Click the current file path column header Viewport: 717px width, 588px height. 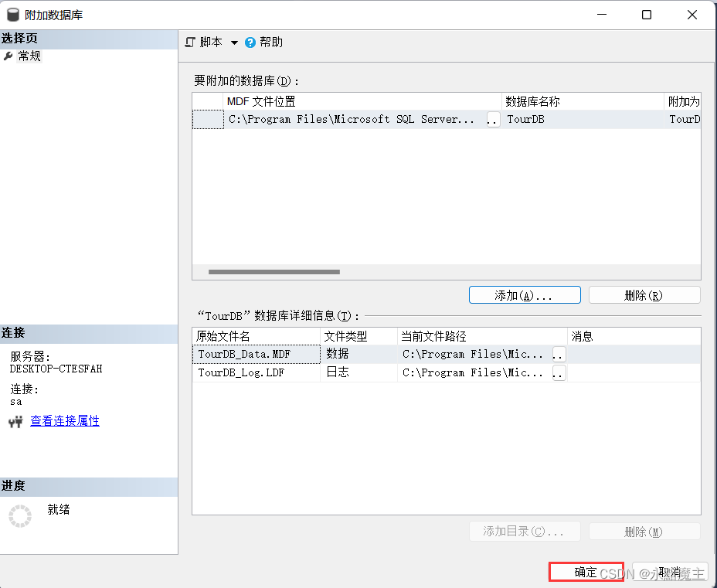point(482,337)
